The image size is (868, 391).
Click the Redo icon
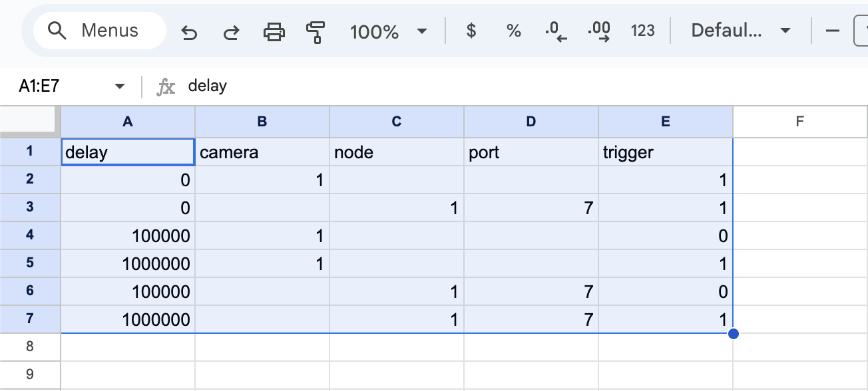tap(231, 31)
